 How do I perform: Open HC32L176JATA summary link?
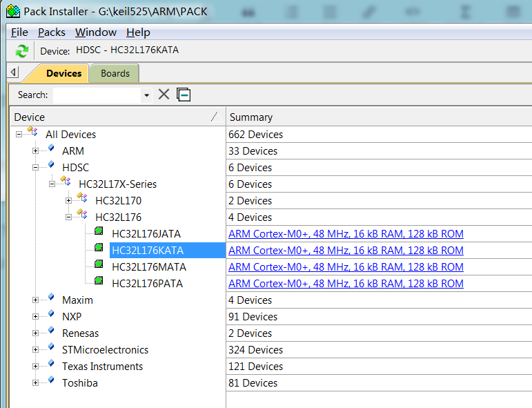coord(346,234)
